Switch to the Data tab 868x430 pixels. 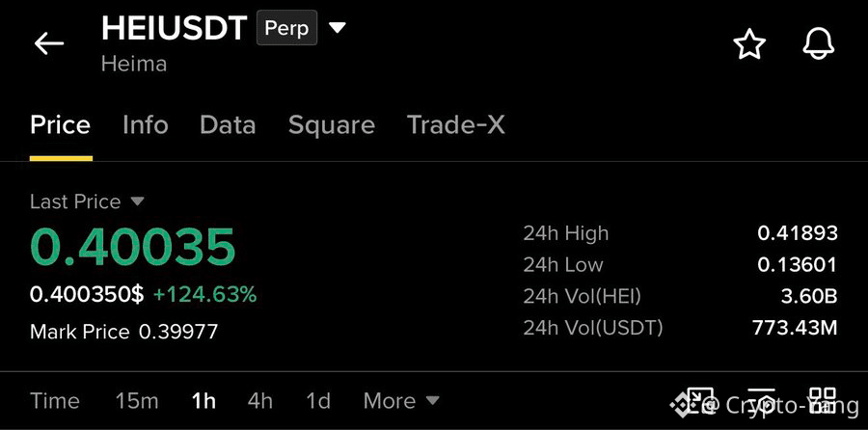(x=228, y=125)
